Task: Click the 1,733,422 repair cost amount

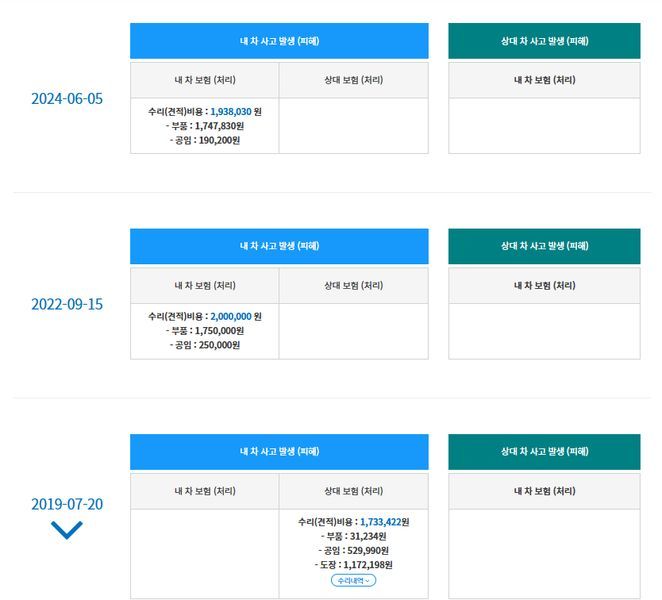Action: pyautogui.click(x=380, y=522)
